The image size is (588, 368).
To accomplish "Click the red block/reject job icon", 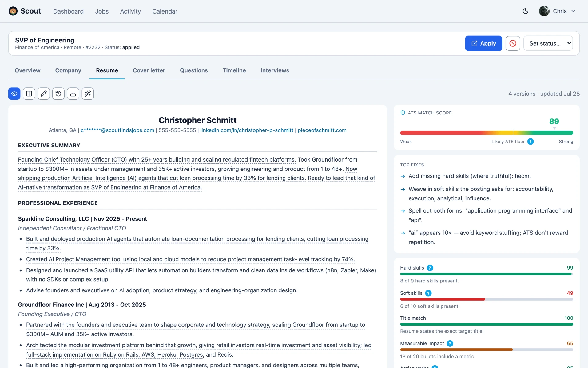I will point(513,43).
